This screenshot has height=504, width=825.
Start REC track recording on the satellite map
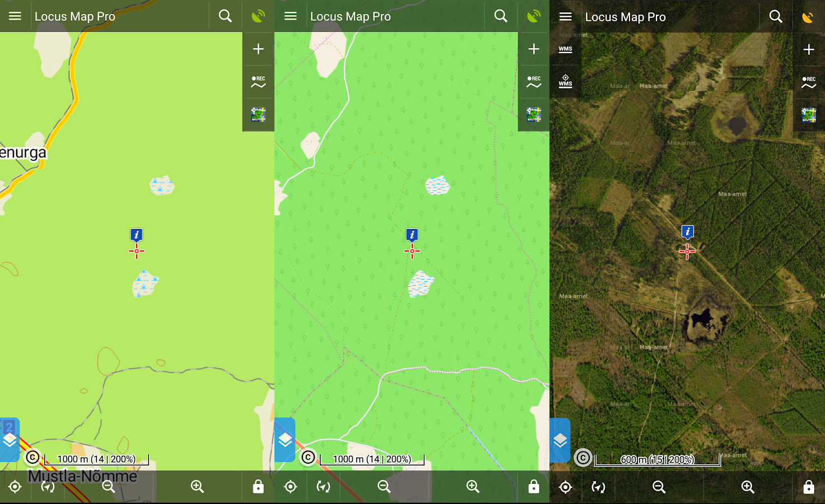pos(809,82)
